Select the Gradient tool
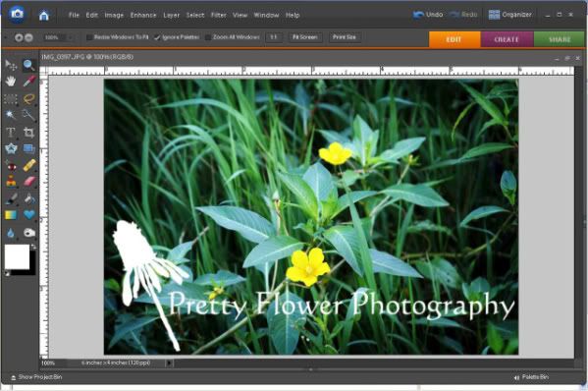The width and height of the screenshot is (588, 391). 11,215
